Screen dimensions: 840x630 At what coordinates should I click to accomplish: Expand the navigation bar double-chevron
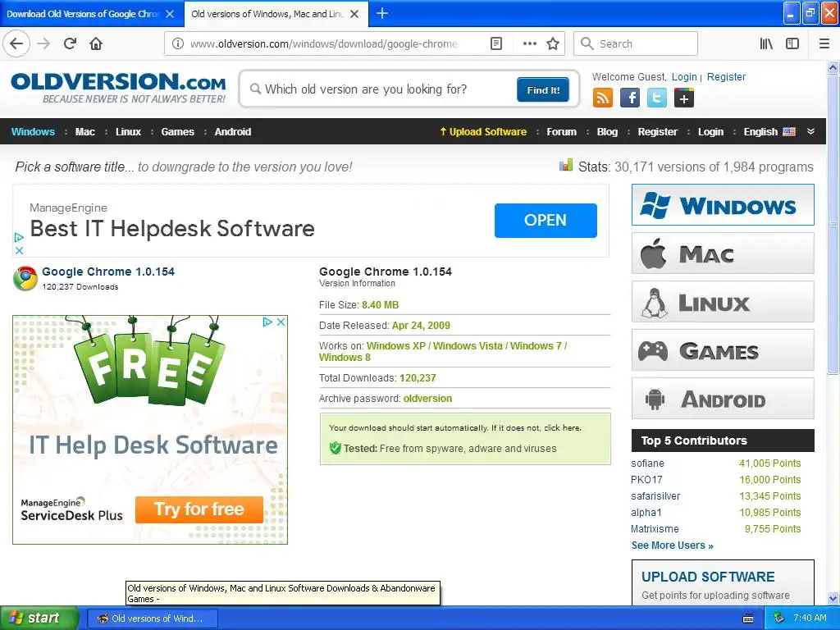click(810, 131)
